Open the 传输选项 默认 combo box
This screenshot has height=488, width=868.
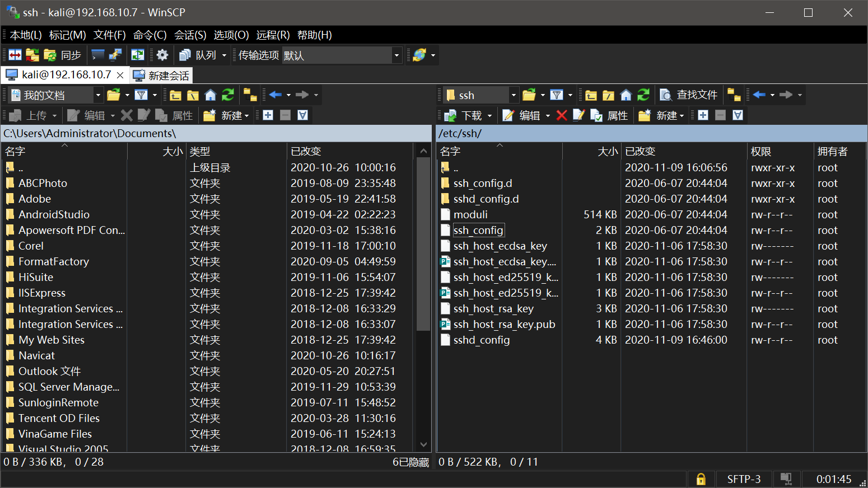click(x=341, y=55)
